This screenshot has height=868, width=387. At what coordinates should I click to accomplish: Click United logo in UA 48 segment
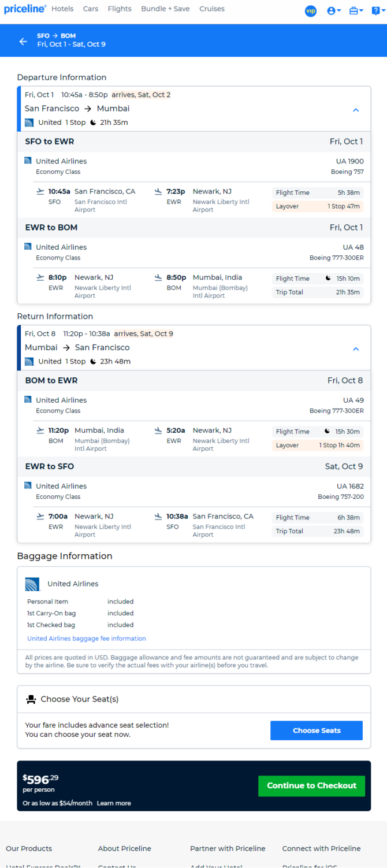point(28,247)
